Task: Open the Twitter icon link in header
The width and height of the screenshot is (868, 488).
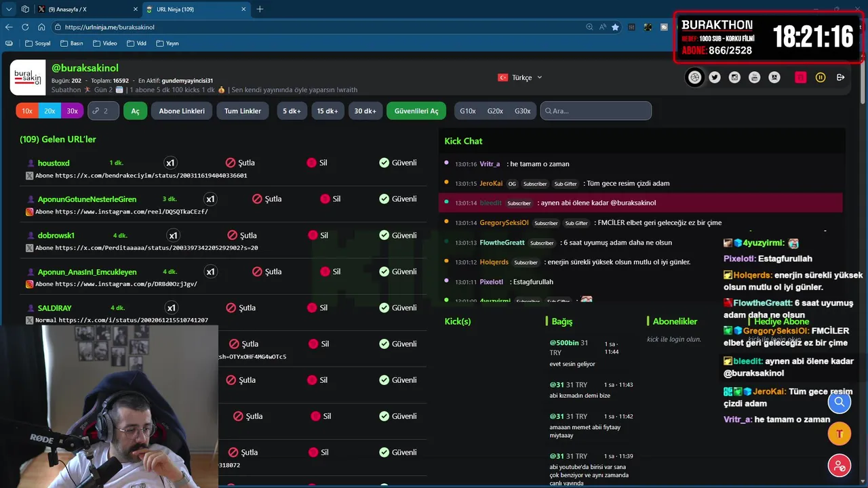Action: 715,77
